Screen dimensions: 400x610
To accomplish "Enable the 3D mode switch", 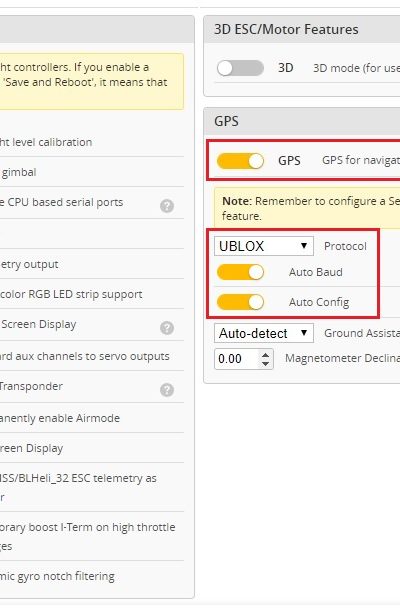I will pos(240,68).
